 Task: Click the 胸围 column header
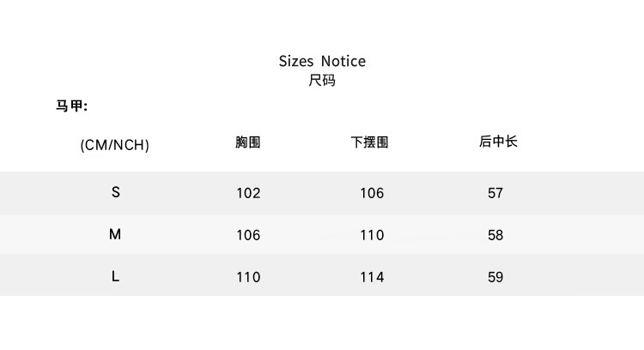point(248,142)
